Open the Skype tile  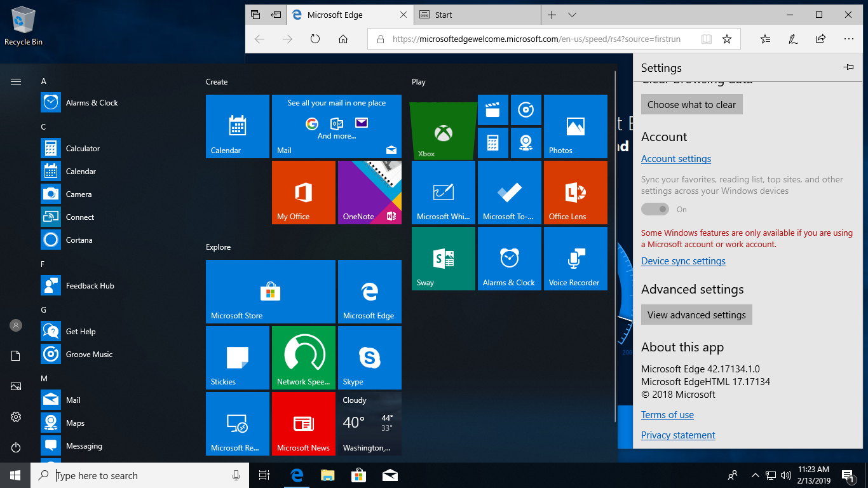[370, 358]
